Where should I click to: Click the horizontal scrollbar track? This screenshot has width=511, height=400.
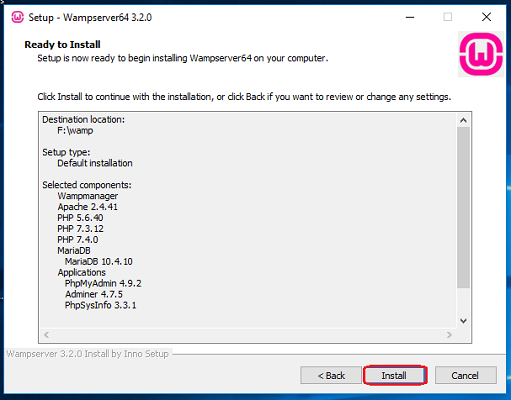[248, 335]
